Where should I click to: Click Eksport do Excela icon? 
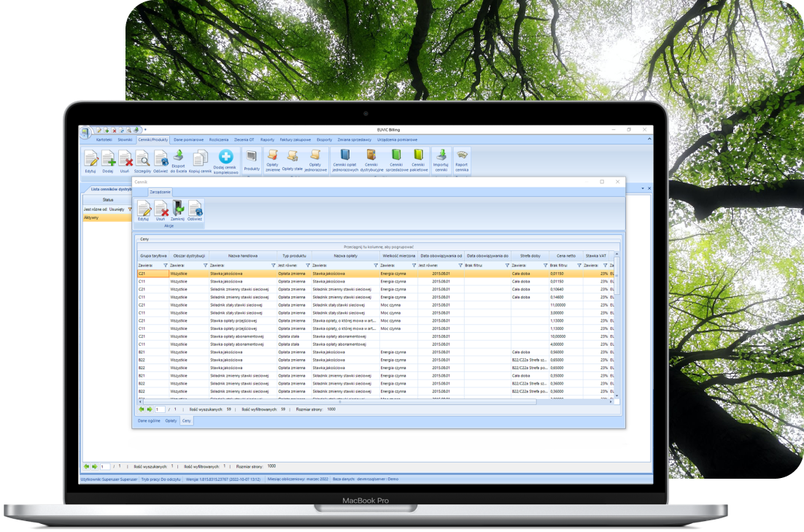pyautogui.click(x=179, y=155)
